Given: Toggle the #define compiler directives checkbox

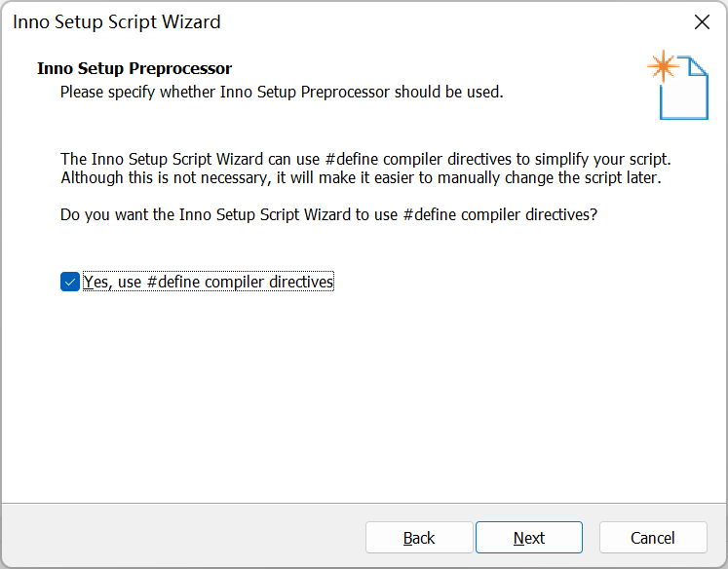Looking at the screenshot, I should pyautogui.click(x=69, y=282).
